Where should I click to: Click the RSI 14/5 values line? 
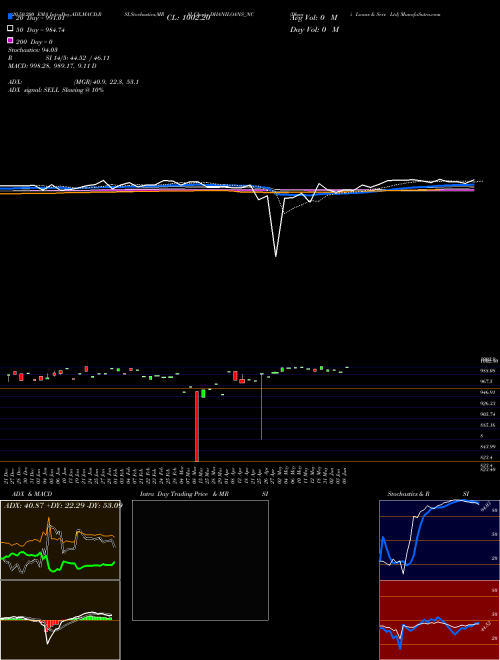59,58
